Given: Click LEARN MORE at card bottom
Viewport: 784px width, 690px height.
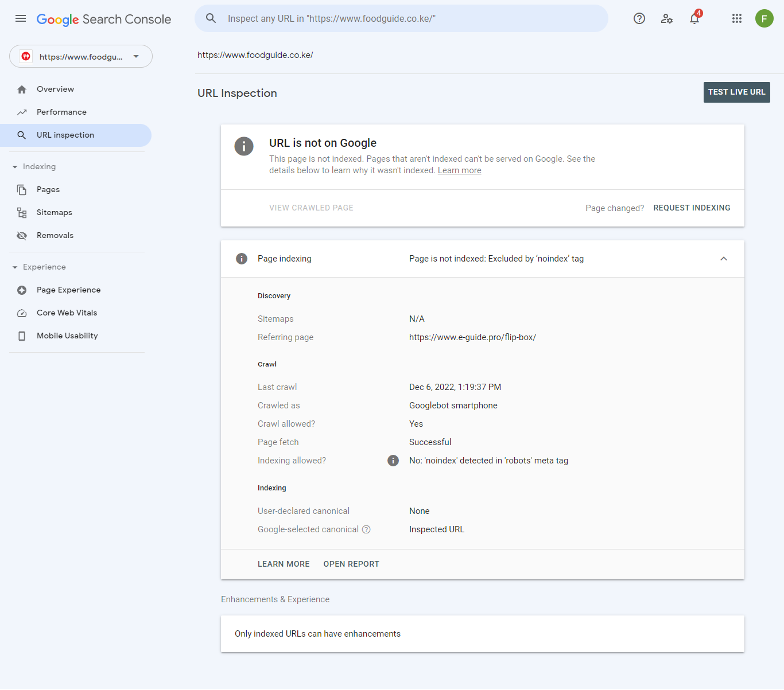Looking at the screenshot, I should (x=284, y=564).
